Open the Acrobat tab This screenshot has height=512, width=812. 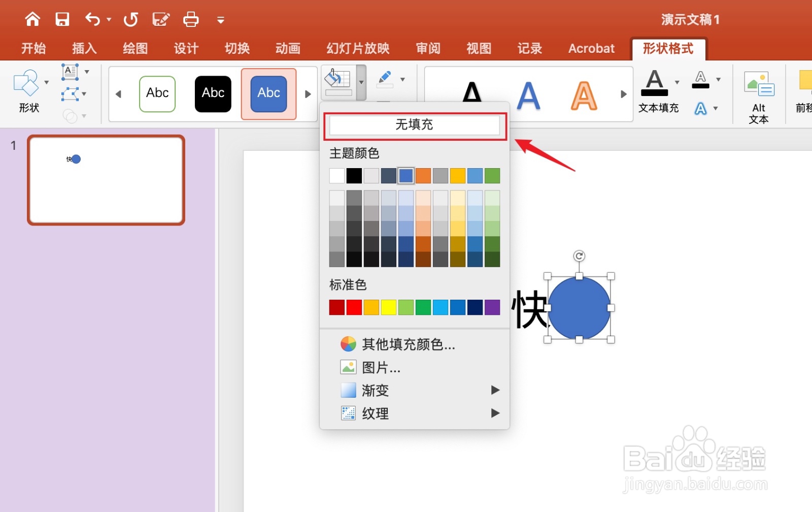[591, 48]
